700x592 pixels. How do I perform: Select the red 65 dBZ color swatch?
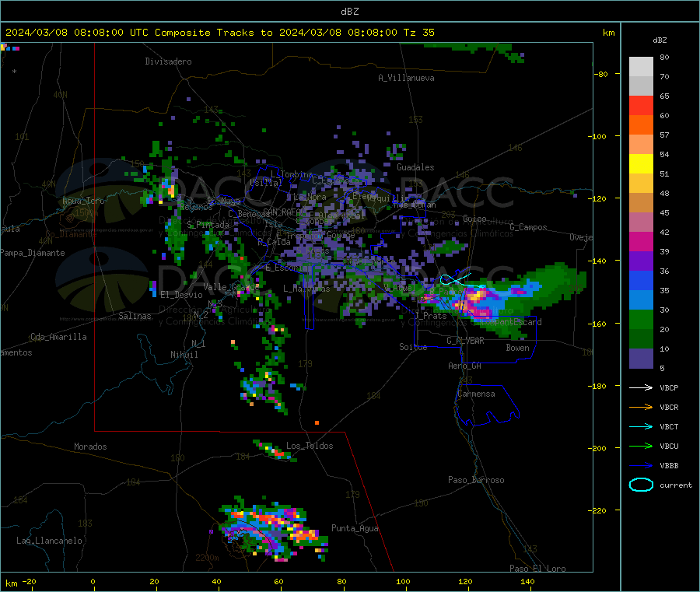point(641,105)
